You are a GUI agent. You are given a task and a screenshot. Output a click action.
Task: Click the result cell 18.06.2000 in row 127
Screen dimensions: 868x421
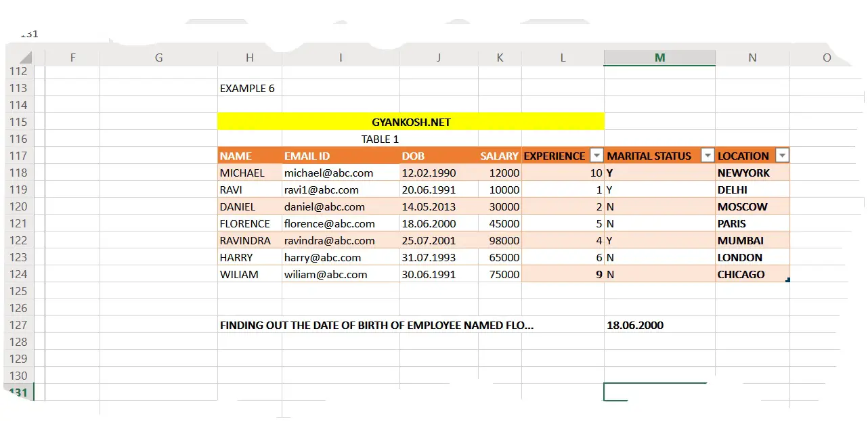coord(659,325)
